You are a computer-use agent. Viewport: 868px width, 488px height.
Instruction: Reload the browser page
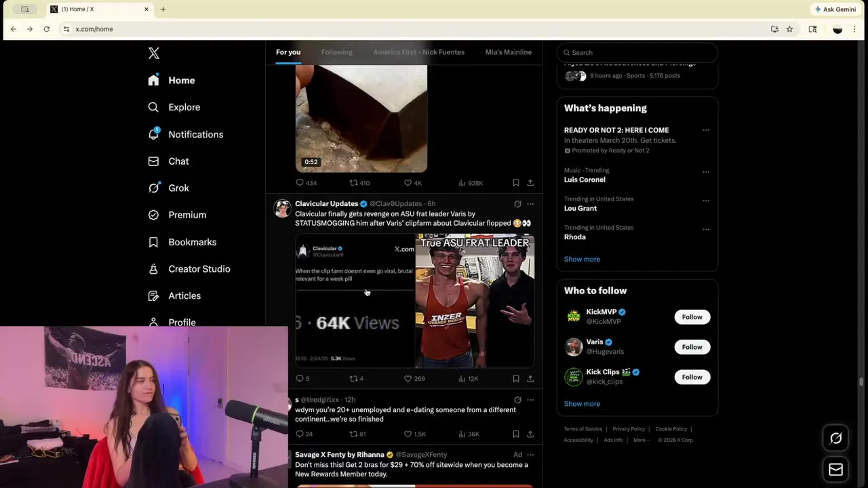click(46, 29)
